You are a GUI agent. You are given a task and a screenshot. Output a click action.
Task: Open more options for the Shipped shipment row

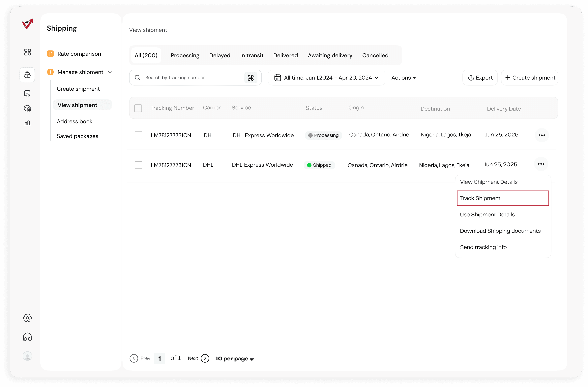click(541, 164)
